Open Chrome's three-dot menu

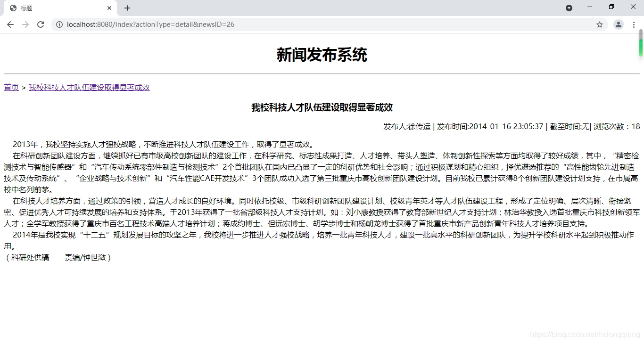[634, 24]
